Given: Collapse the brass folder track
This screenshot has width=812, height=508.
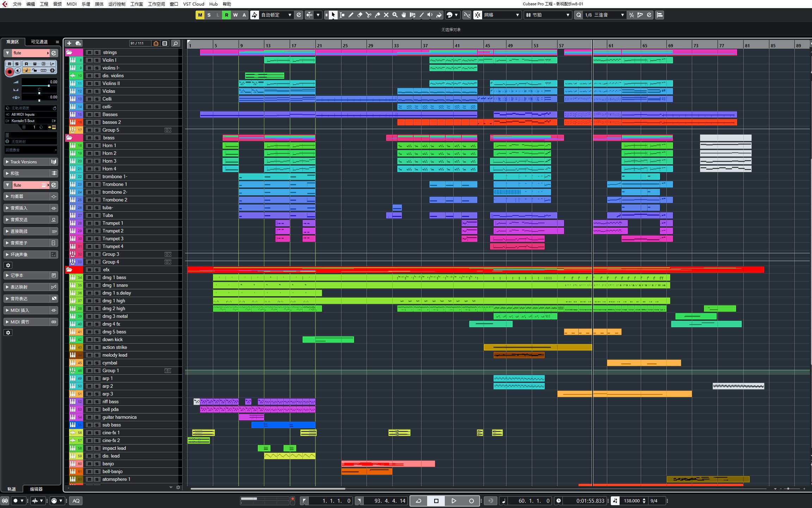Looking at the screenshot, I should point(69,138).
